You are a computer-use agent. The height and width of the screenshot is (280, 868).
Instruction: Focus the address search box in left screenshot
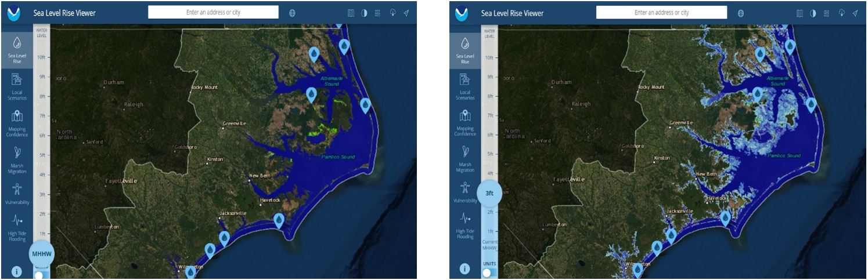[213, 12]
